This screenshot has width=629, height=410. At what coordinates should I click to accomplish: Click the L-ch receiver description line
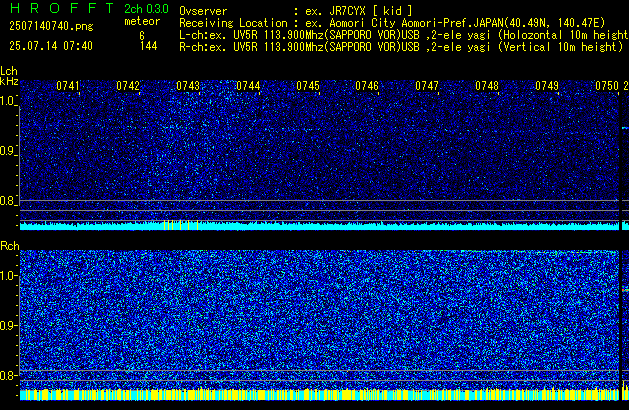click(x=404, y=35)
